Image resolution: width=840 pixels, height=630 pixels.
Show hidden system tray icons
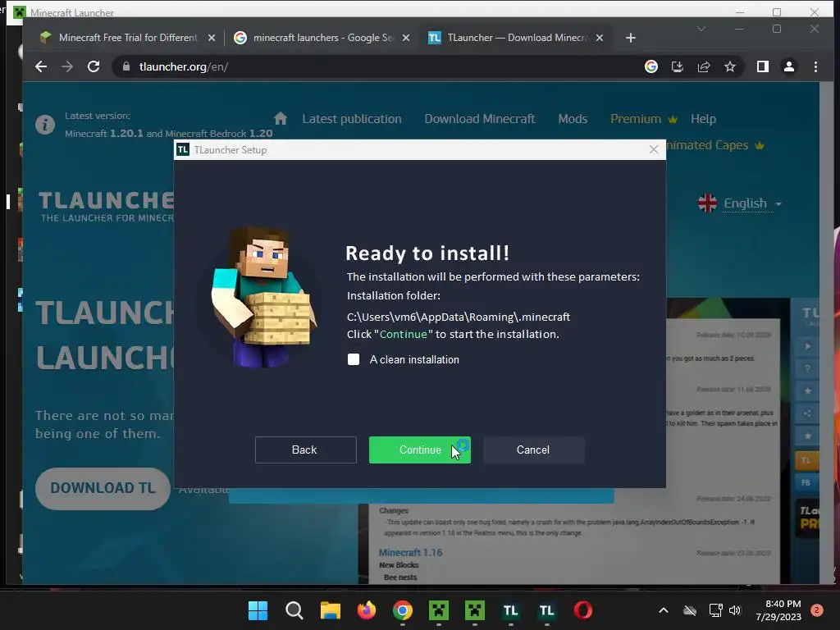pos(663,610)
